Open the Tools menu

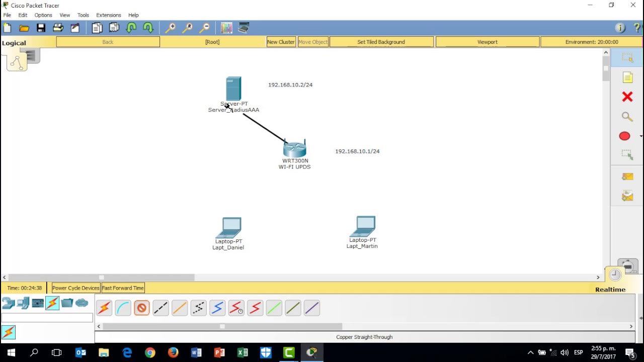click(83, 15)
